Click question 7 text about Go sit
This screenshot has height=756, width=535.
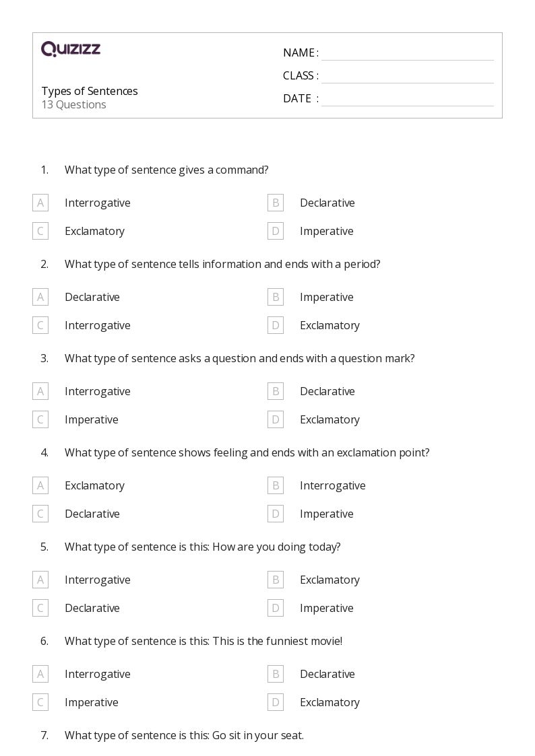(184, 735)
